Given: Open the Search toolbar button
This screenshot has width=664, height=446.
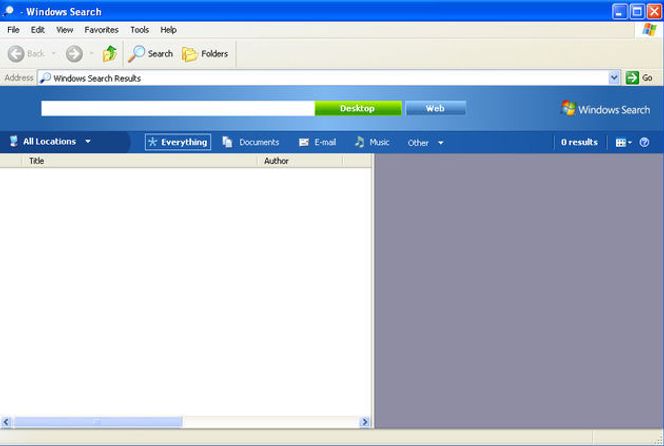Looking at the screenshot, I should point(150,54).
